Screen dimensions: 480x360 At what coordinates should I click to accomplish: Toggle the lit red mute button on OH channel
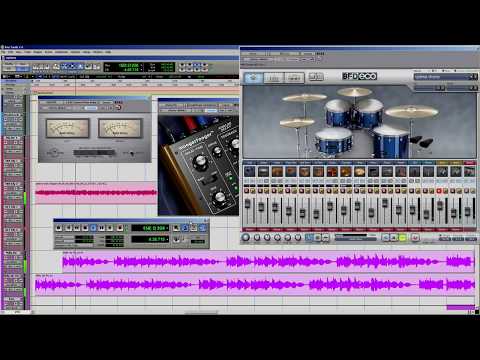[x=439, y=190]
